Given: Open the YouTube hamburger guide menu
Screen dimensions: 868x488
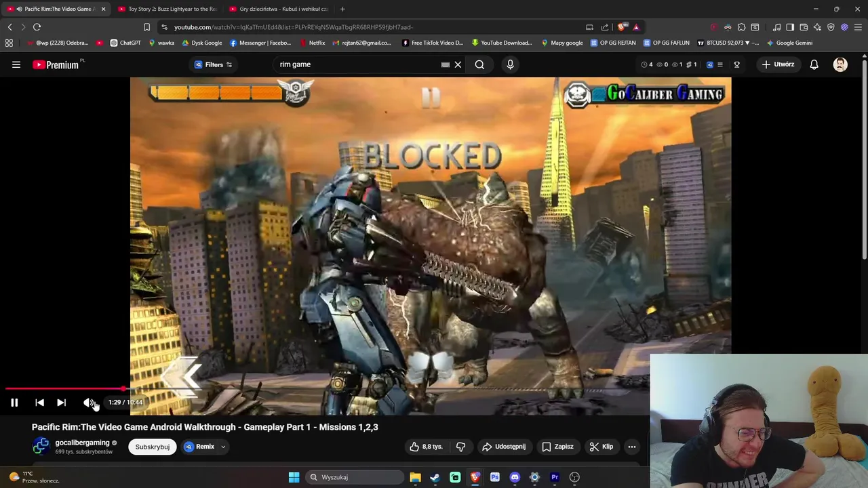Looking at the screenshot, I should click(16, 64).
